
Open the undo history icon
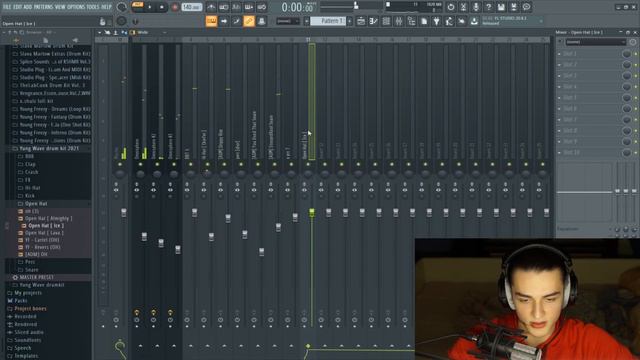(x=451, y=7)
